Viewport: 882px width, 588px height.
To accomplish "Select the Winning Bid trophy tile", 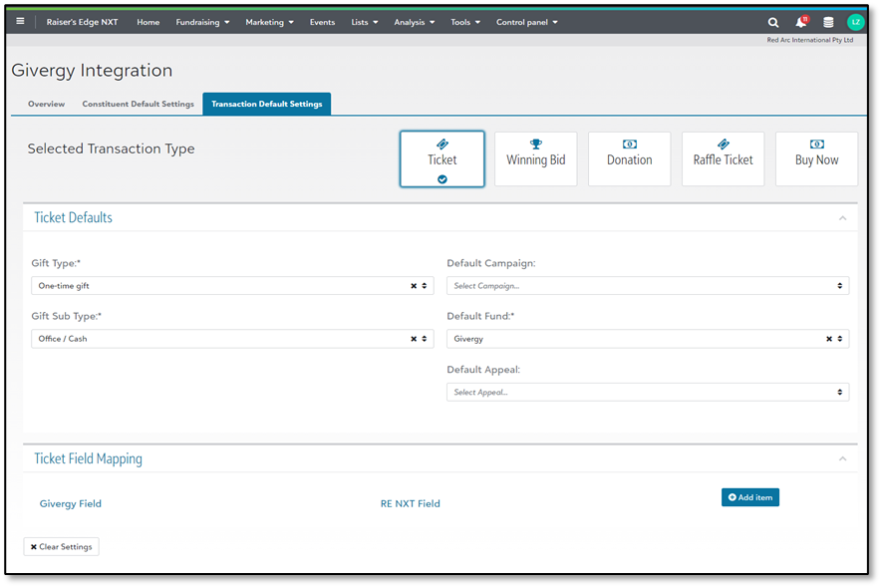I will pyautogui.click(x=535, y=157).
